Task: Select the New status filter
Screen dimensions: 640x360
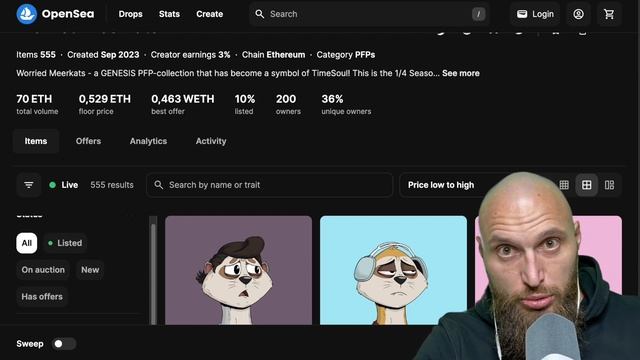Action: click(x=90, y=270)
